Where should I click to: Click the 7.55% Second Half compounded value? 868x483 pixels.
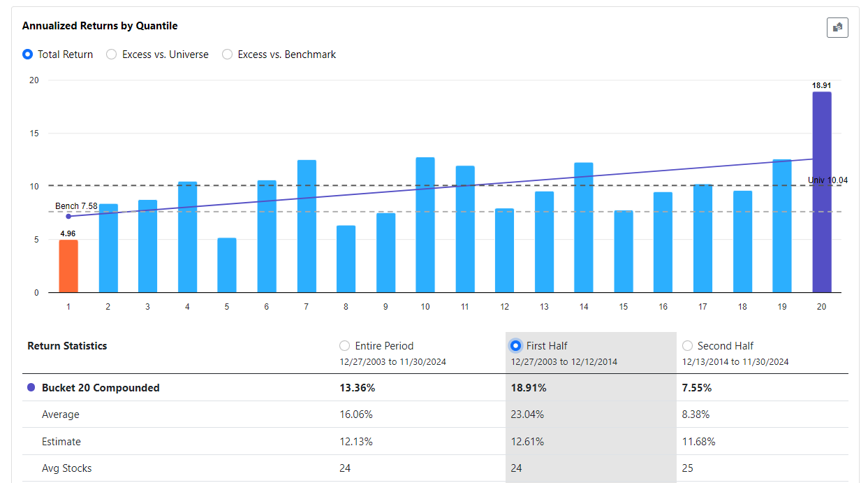(697, 388)
